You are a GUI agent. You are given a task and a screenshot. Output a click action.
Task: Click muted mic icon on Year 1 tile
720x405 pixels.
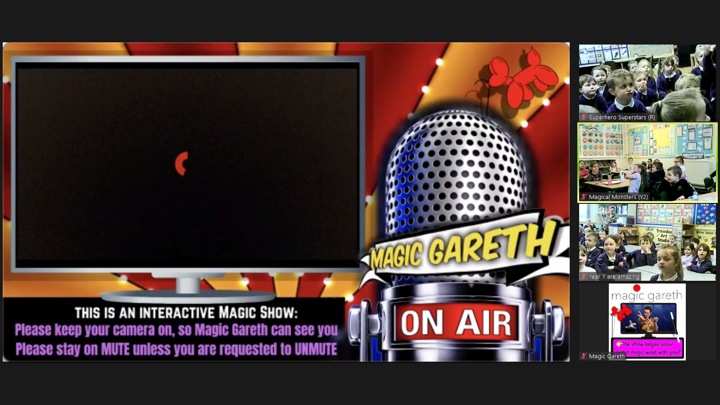tap(584, 276)
